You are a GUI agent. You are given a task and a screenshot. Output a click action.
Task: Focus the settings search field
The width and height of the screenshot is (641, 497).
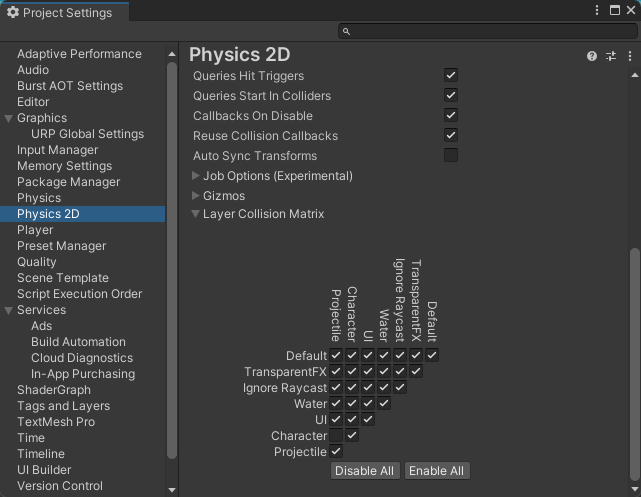488,31
